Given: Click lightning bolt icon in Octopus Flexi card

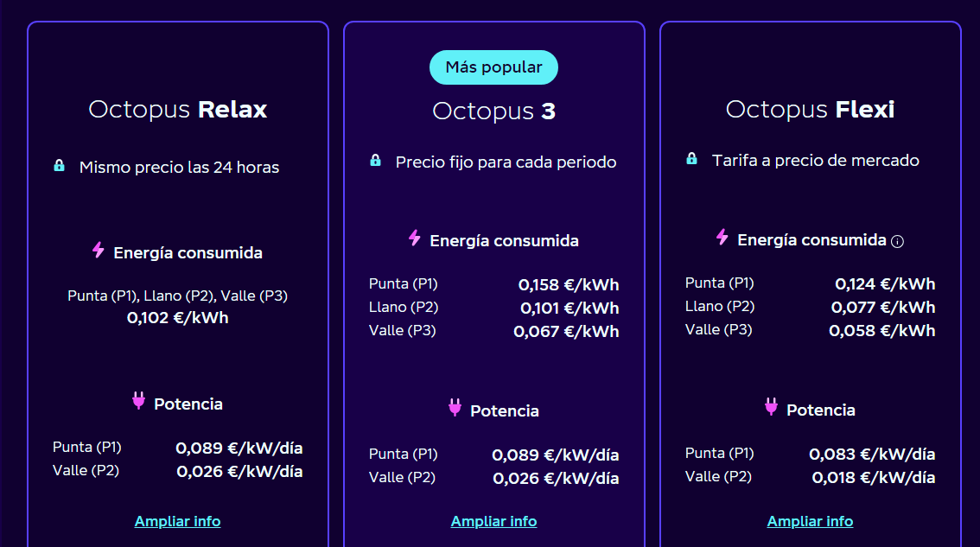Looking at the screenshot, I should 722,238.
